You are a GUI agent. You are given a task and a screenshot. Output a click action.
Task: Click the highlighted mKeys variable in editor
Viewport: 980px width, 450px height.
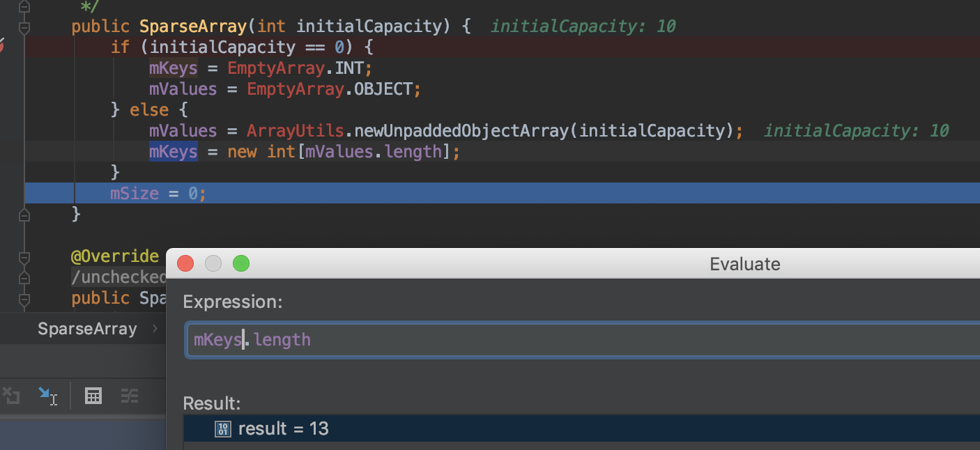tap(173, 152)
